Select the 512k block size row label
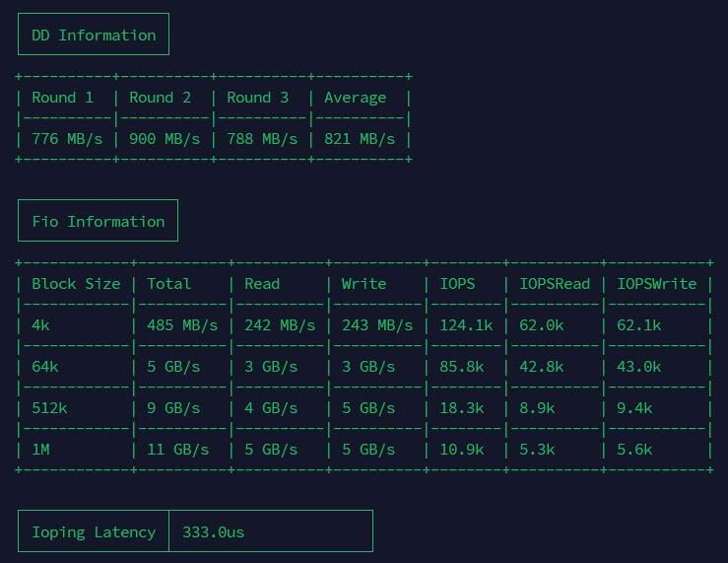Image resolution: width=728 pixels, height=563 pixels. [x=49, y=408]
